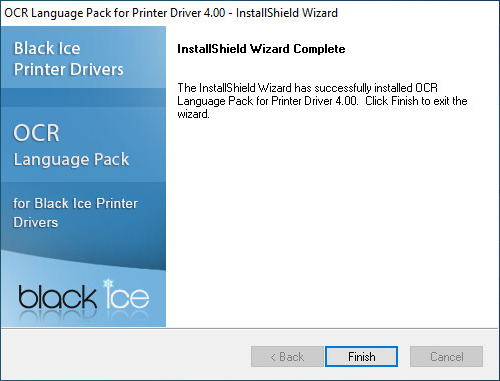500x381 pixels.
Task: Click the light-blue "ice" logo text
Action: click(127, 296)
